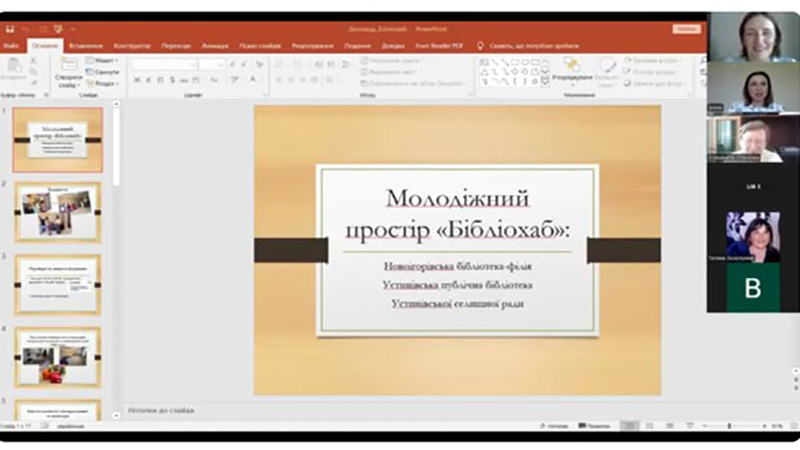This screenshot has width=800, height=450.
Task: Click the Undo arrow icon
Action: (26, 30)
